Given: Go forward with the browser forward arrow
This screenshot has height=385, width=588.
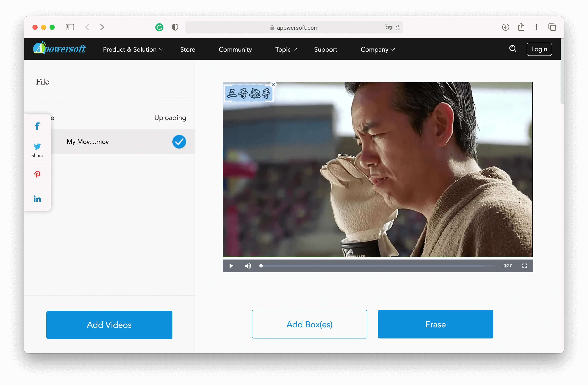Looking at the screenshot, I should click(x=102, y=27).
